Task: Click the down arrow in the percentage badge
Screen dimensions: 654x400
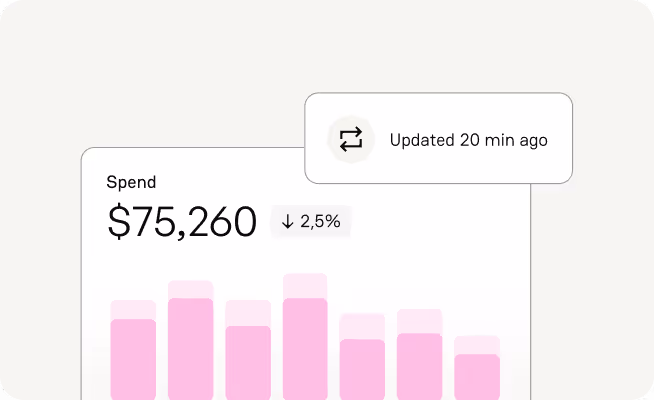Action: pos(288,222)
